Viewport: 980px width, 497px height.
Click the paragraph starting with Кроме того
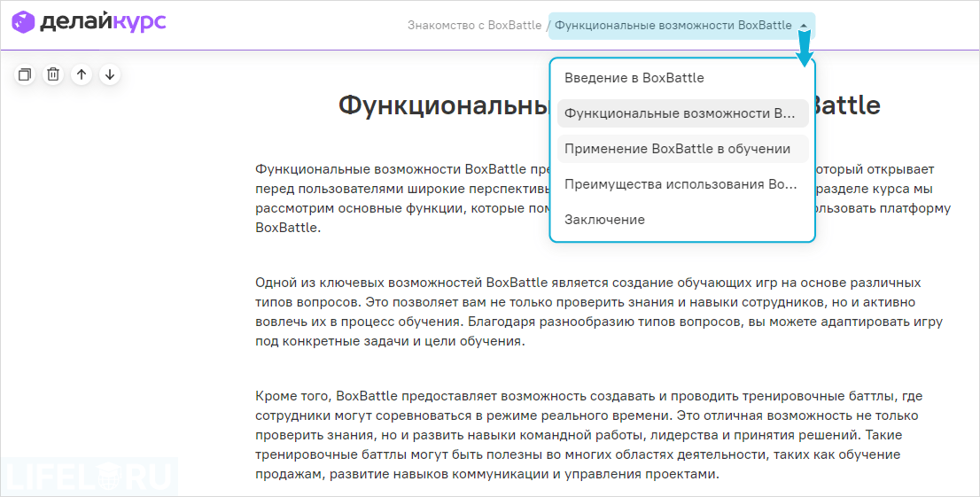[588, 435]
